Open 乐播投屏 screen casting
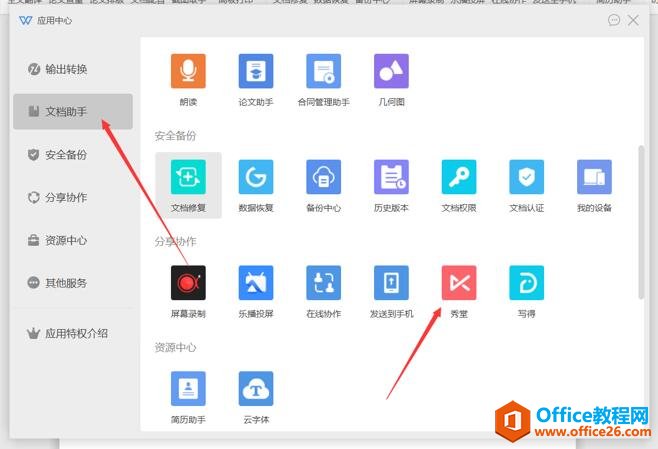Screen dimensions: 658x449 pyautogui.click(x=256, y=283)
